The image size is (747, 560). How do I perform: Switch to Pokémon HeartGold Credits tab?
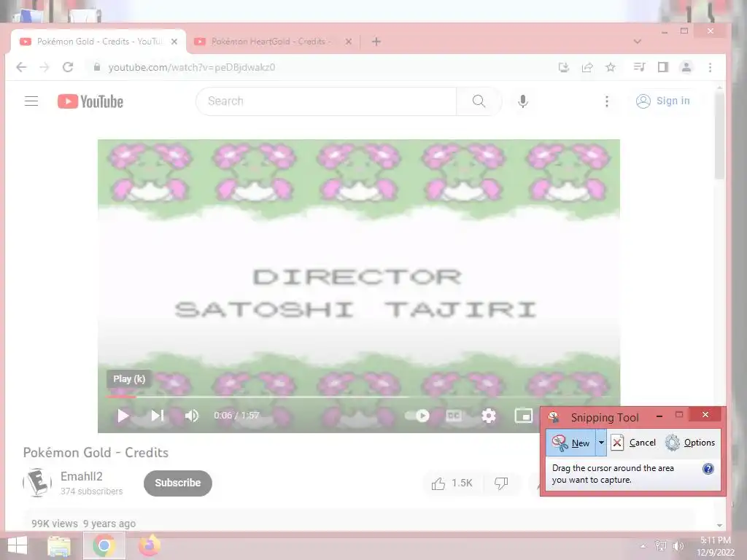pyautogui.click(x=270, y=42)
